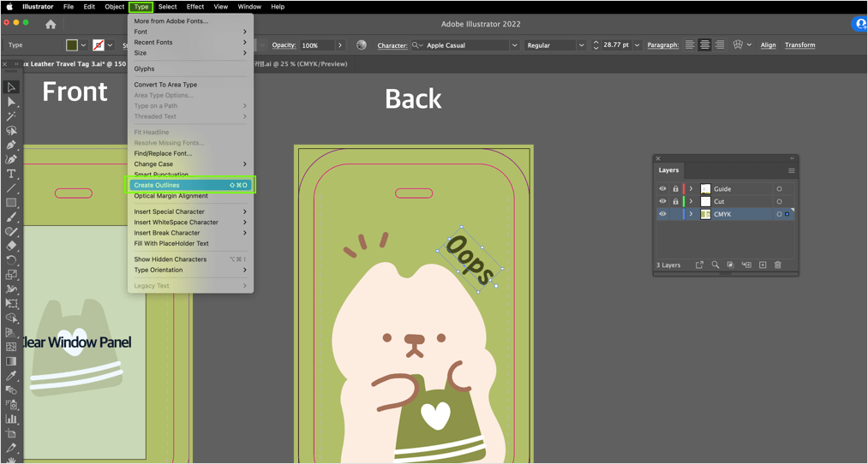Click the font size value field
This screenshot has width=868, height=464.
click(615, 45)
